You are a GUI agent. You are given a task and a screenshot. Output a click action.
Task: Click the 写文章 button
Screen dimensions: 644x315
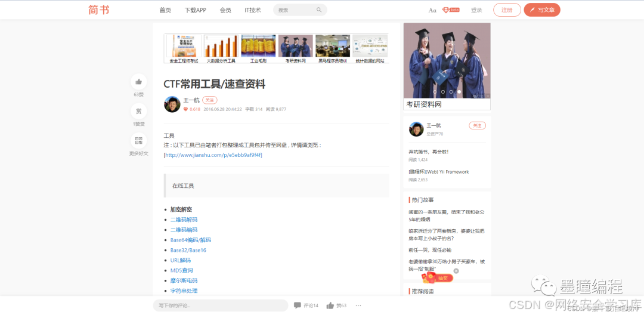[542, 10]
